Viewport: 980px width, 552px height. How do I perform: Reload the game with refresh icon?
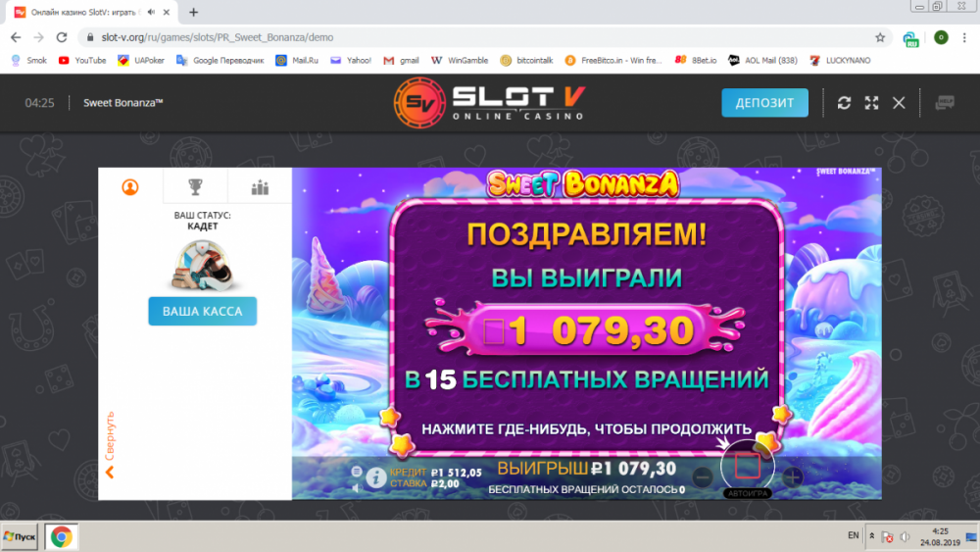click(844, 103)
